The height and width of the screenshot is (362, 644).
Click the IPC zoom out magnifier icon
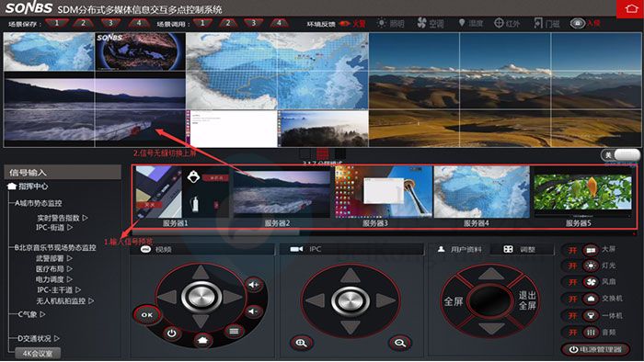[399, 343]
